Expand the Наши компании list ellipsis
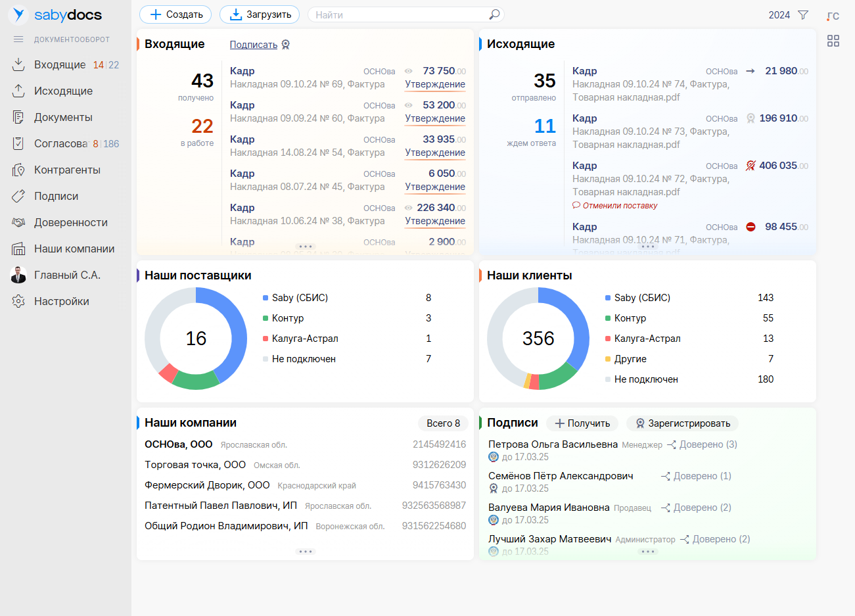Screen dimensions: 855x616 (306, 552)
